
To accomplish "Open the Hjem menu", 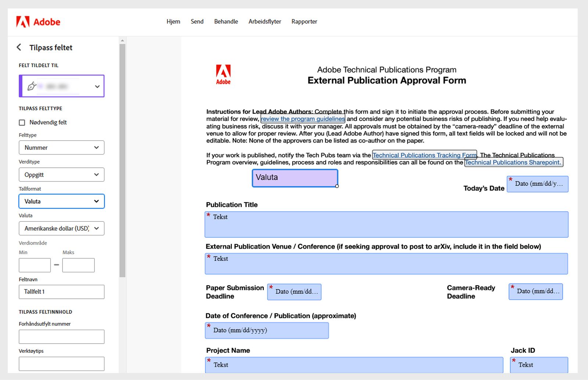I will pyautogui.click(x=173, y=21).
